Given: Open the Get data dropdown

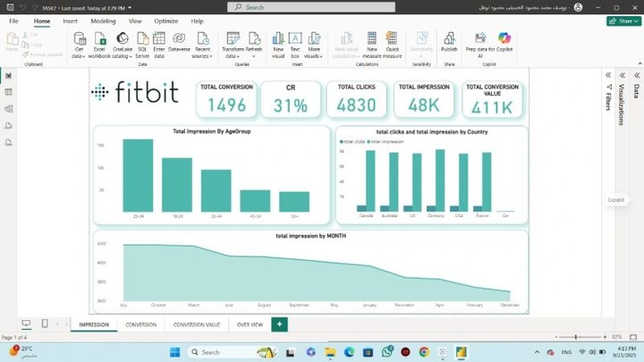Looking at the screenshot, I should (79, 46).
